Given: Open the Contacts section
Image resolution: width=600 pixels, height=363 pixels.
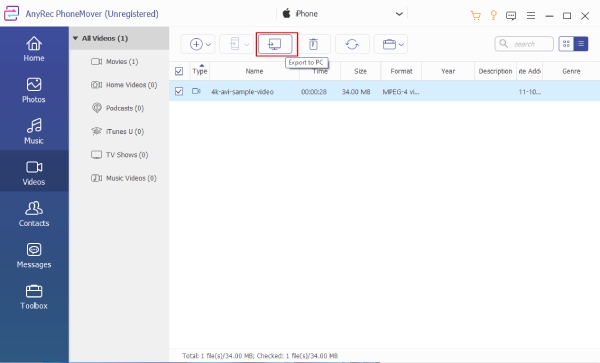Looking at the screenshot, I should (34, 214).
